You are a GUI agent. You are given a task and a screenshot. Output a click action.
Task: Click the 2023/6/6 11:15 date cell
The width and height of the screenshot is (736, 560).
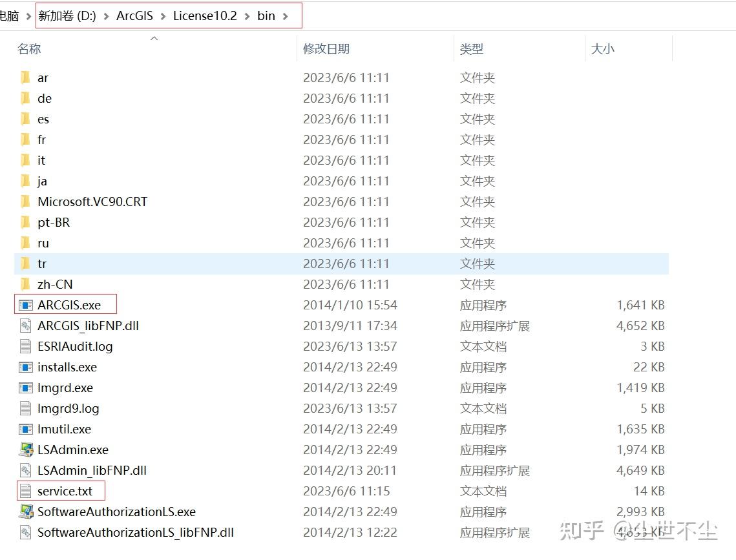pos(346,491)
